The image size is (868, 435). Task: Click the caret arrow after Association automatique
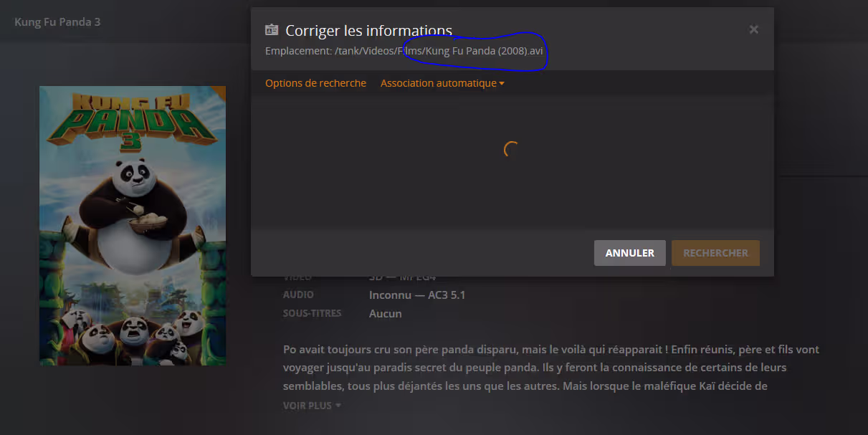tap(502, 84)
